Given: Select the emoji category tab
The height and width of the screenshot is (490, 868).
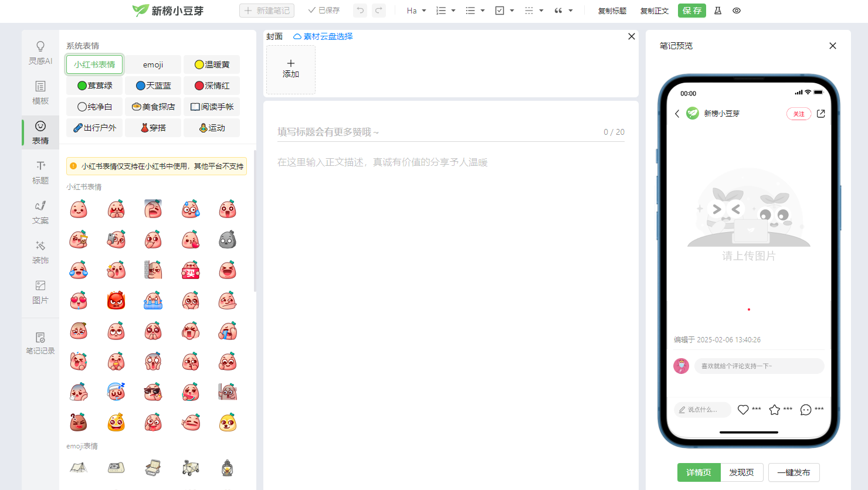Looking at the screenshot, I should [153, 64].
